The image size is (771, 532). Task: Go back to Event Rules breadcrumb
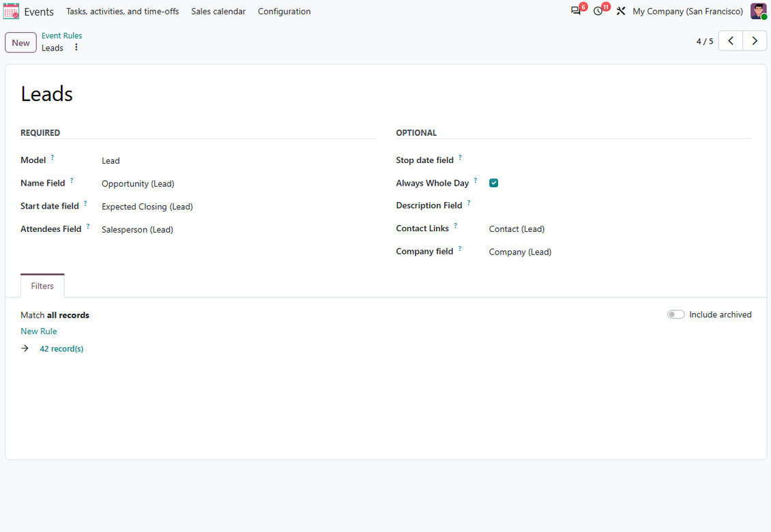61,35
